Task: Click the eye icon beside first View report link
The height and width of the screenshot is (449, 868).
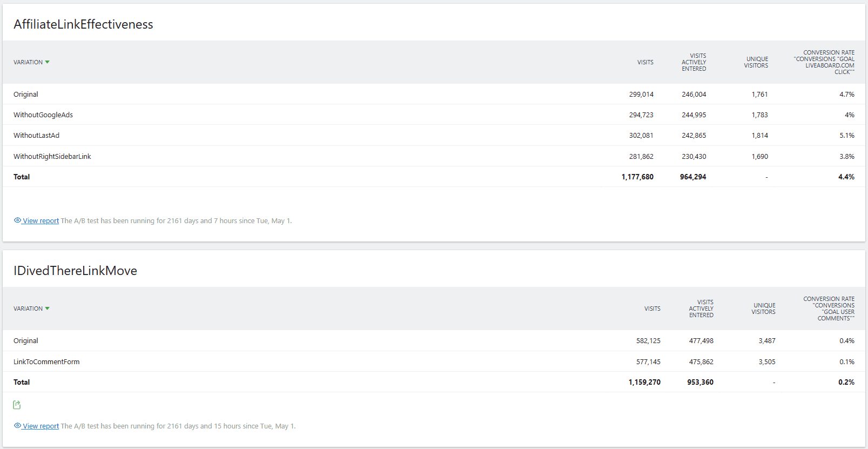Action: 18,220
